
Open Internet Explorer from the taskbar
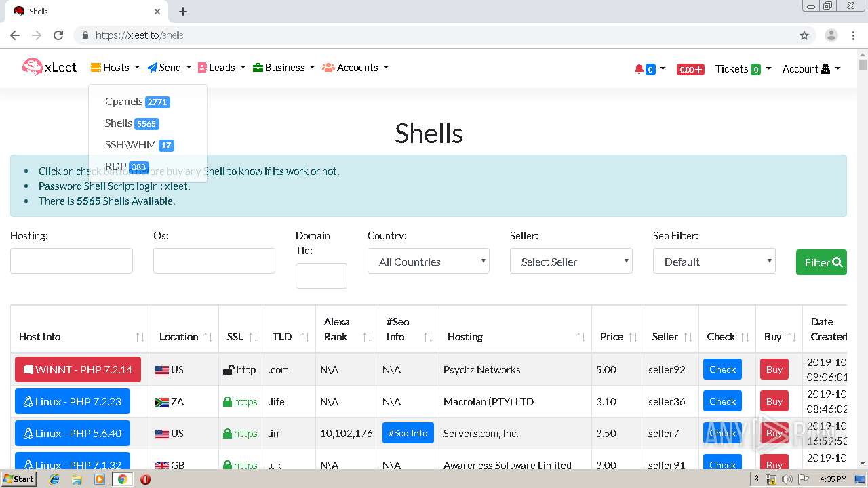coord(54,479)
